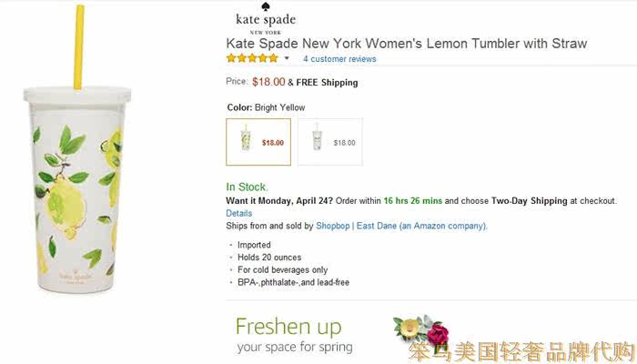Click the green In Stock status
This screenshot has width=637, height=364.
coord(247,187)
